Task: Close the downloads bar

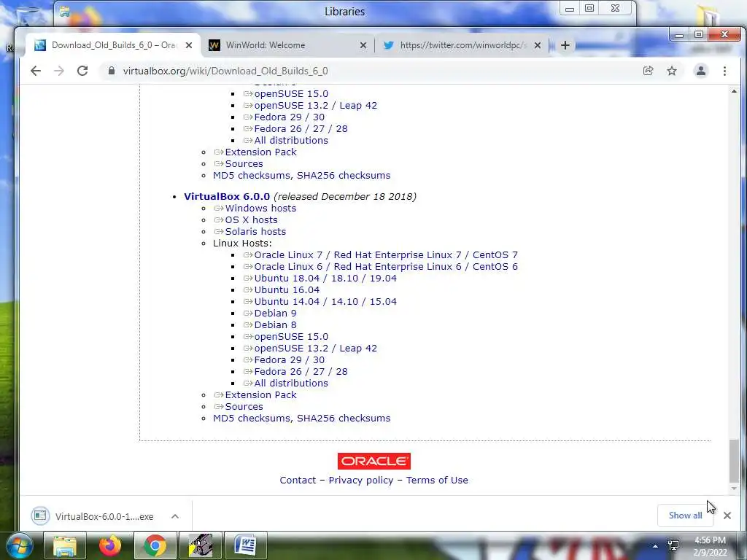Action: [x=727, y=516]
